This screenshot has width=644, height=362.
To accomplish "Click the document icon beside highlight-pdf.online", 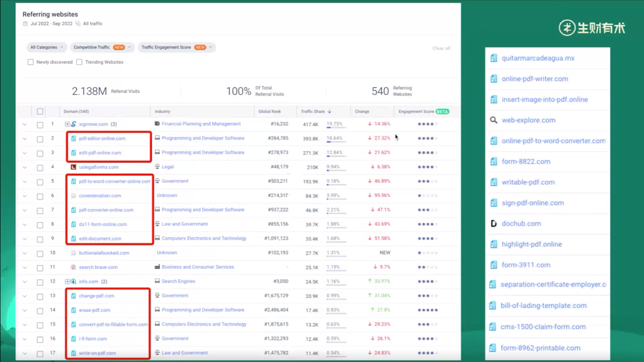I will pyautogui.click(x=494, y=244).
